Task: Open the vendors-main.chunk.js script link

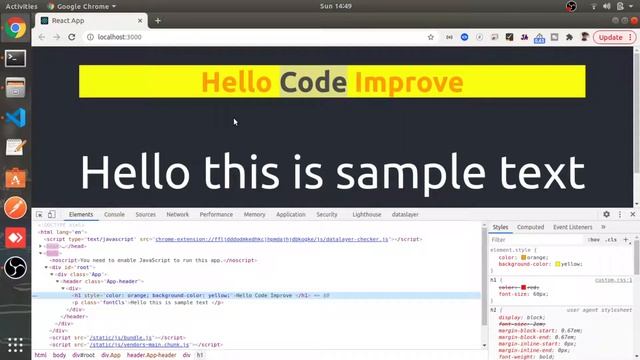Action: tap(139, 344)
